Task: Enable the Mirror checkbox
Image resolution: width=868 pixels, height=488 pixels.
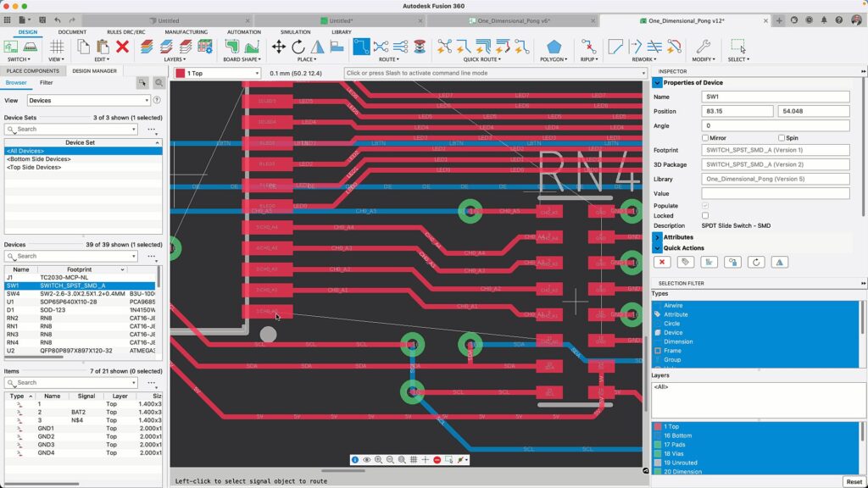Action: click(x=705, y=138)
